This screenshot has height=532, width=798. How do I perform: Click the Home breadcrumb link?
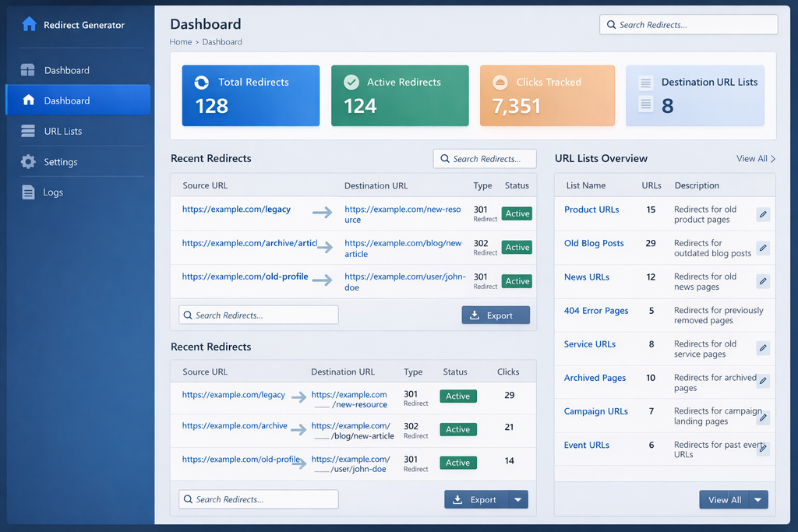[x=181, y=42]
